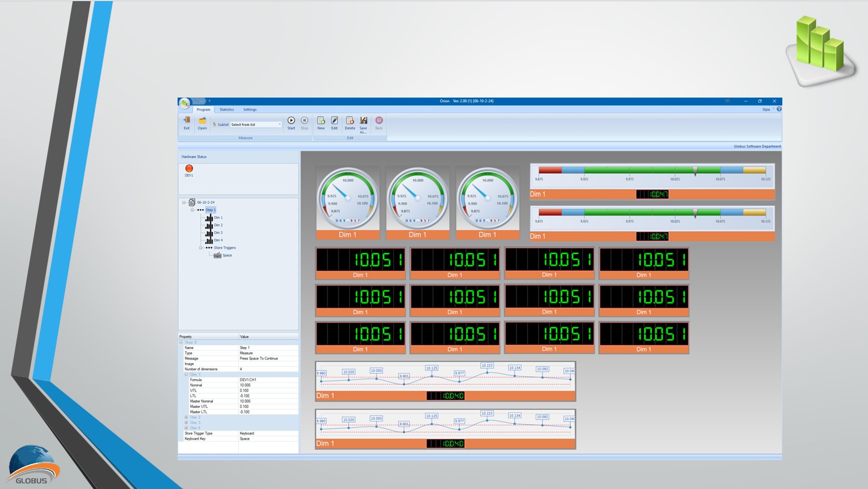Expand the Dim 3 property group

click(x=186, y=423)
